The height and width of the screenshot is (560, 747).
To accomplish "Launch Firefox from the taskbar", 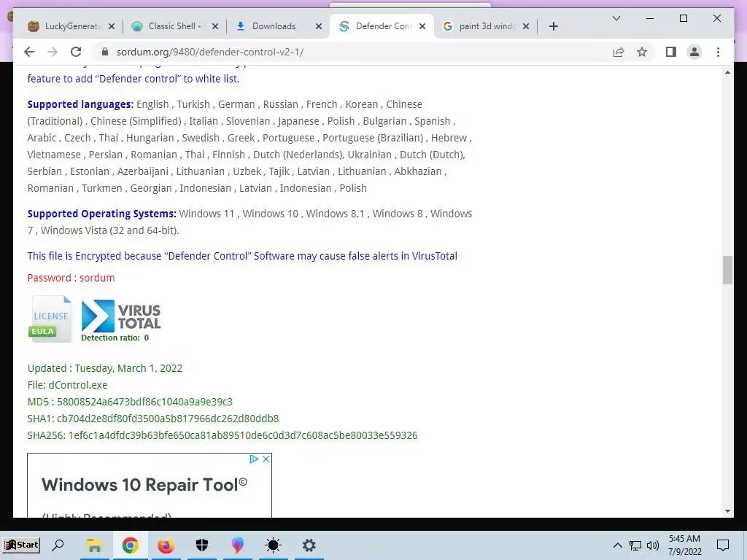I will [166, 545].
